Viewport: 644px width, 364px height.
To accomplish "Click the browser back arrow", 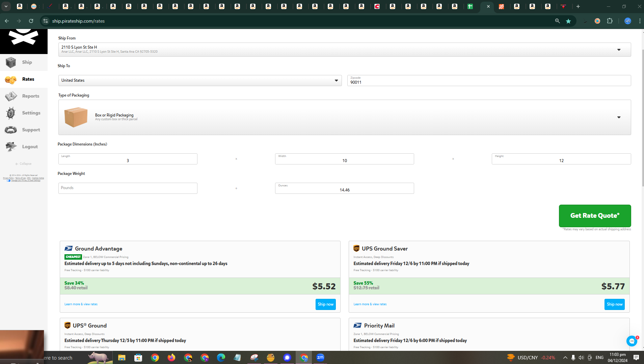I will coord(7,21).
